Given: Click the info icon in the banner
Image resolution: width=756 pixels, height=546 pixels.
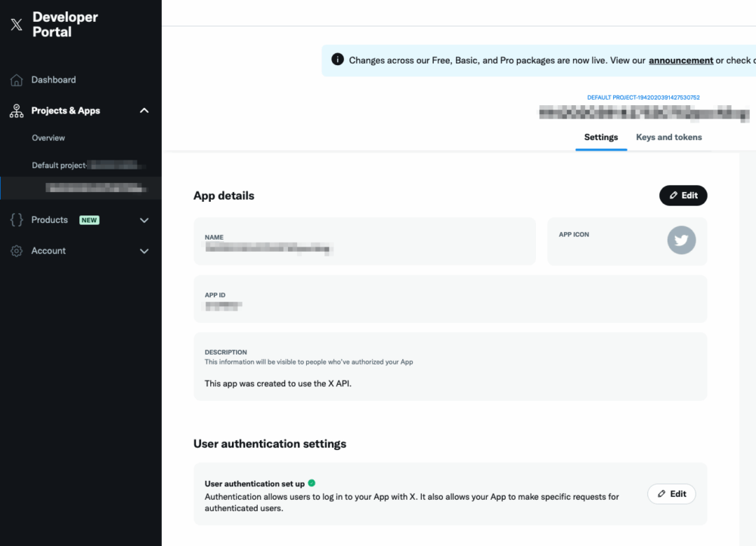Looking at the screenshot, I should point(337,60).
